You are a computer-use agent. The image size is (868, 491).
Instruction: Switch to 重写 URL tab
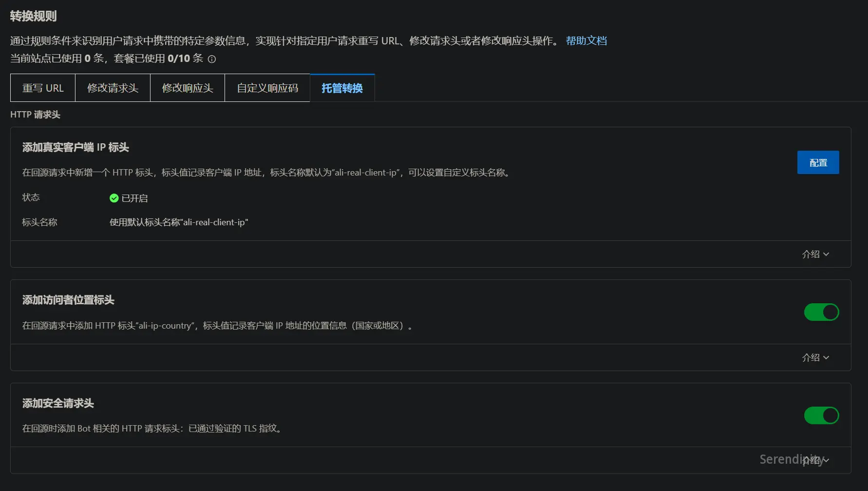tap(43, 88)
